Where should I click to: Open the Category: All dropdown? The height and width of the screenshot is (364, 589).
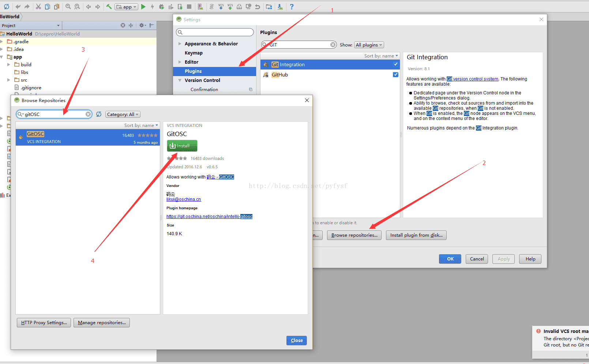(x=123, y=114)
